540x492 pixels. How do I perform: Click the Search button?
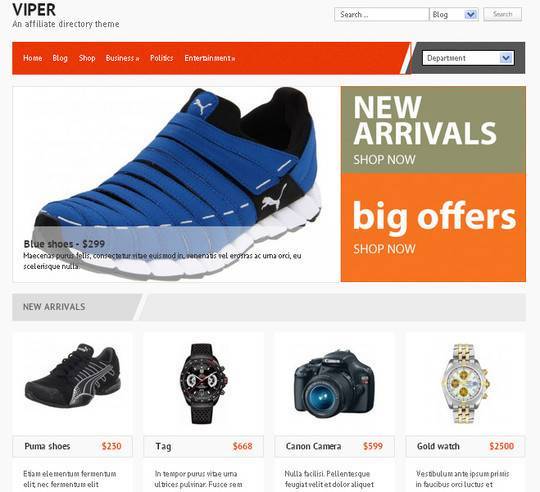(502, 14)
